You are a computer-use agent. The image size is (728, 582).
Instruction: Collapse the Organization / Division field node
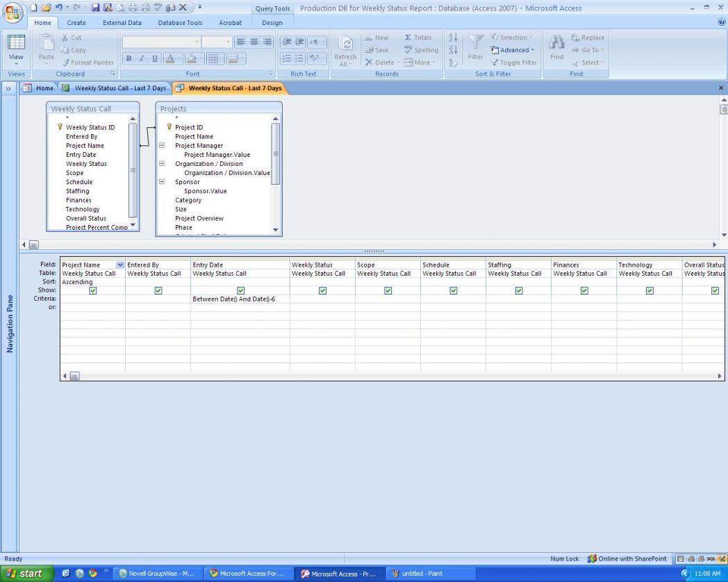(x=162, y=163)
